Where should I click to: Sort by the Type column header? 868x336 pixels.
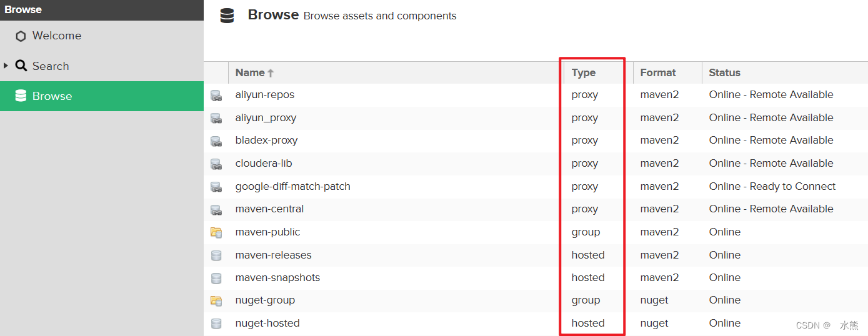tap(599, 72)
